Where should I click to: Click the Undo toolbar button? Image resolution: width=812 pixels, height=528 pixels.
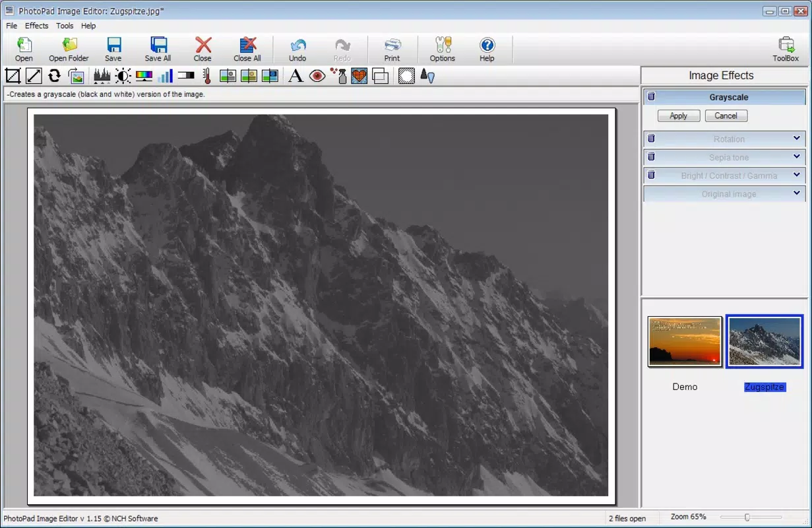click(x=297, y=49)
